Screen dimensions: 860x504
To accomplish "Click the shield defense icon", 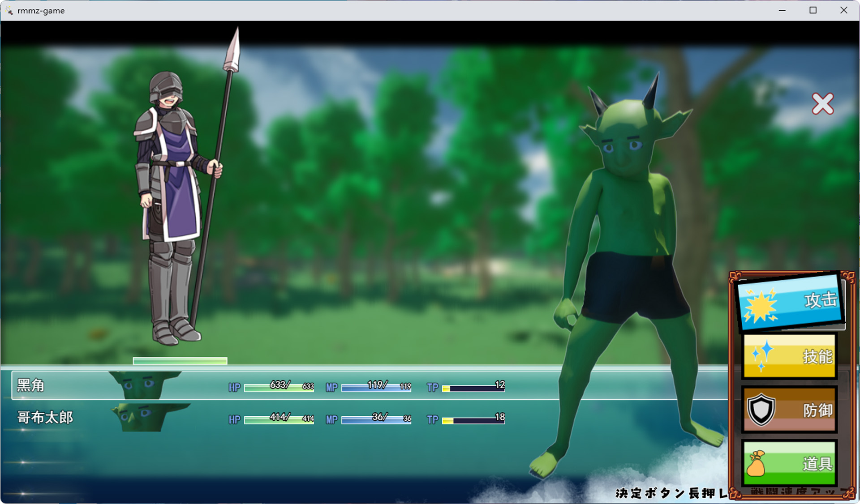I will [761, 409].
